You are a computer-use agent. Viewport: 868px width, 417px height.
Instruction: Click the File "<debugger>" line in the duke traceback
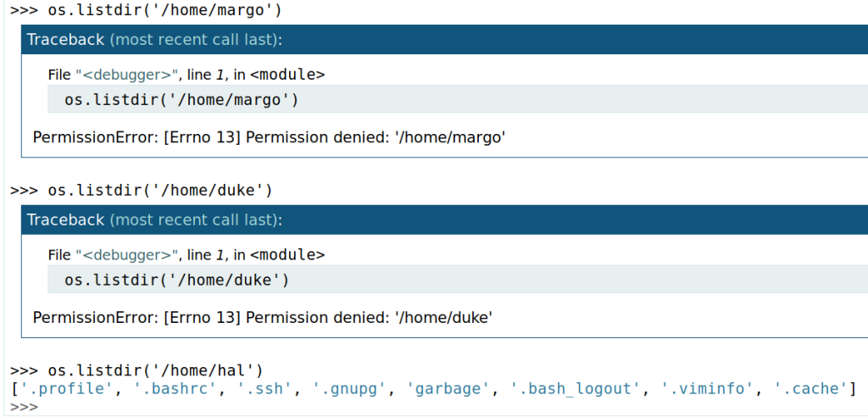[x=186, y=254]
